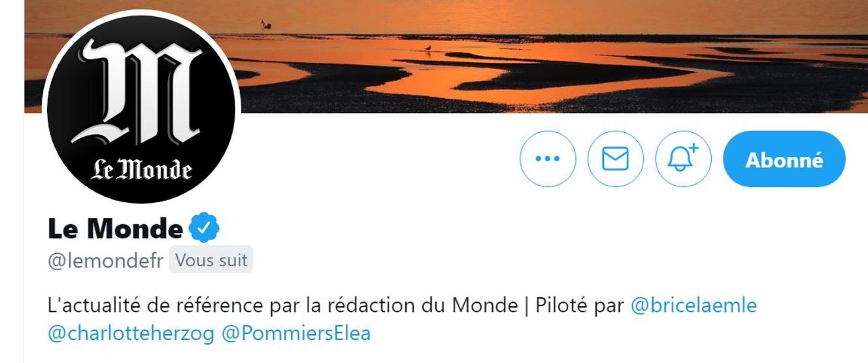The width and height of the screenshot is (868, 363).
Task: Open the orange sunset banner image
Action: [x=446, y=56]
